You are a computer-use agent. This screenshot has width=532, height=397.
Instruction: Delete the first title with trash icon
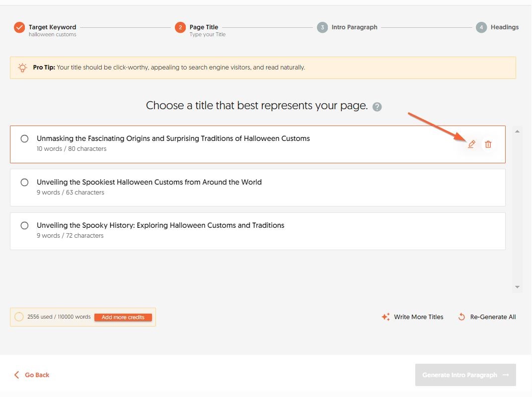point(488,144)
